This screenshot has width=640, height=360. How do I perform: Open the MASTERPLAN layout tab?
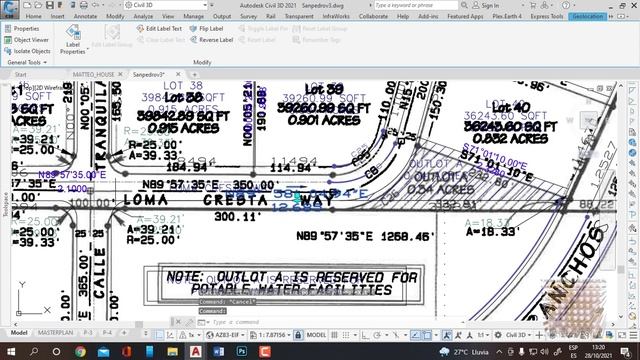(55, 333)
